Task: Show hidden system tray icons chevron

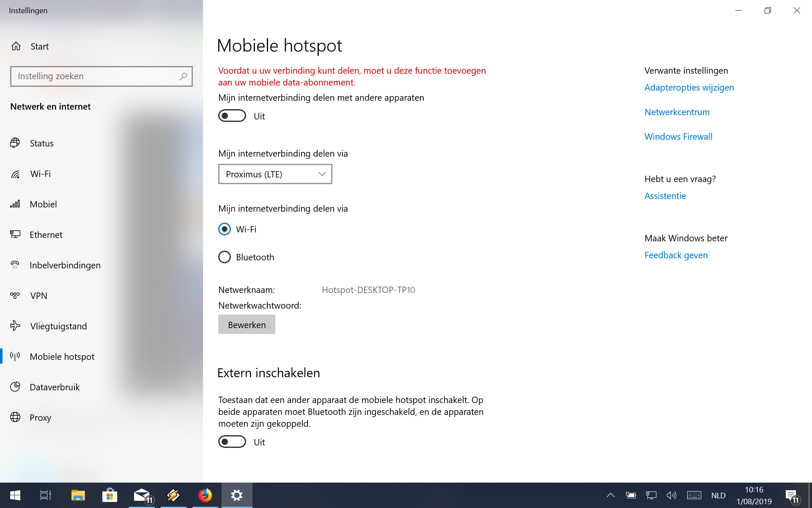Action: pyautogui.click(x=610, y=495)
